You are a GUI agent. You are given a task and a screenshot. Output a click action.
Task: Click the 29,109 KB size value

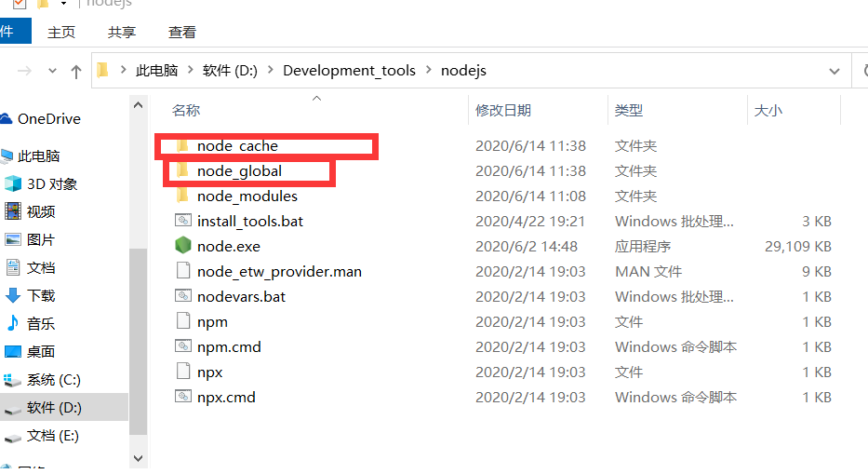click(x=797, y=246)
